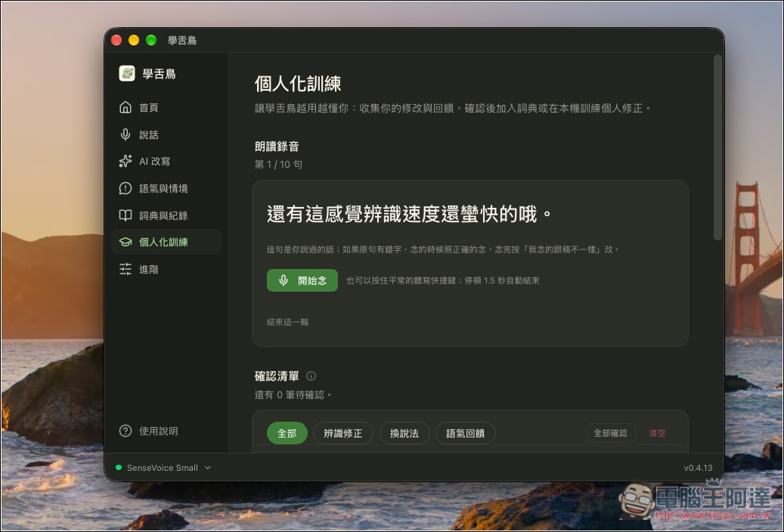Open 詞典與紀錄 from the sidebar
Image resolution: width=784 pixels, height=532 pixels.
(x=166, y=215)
